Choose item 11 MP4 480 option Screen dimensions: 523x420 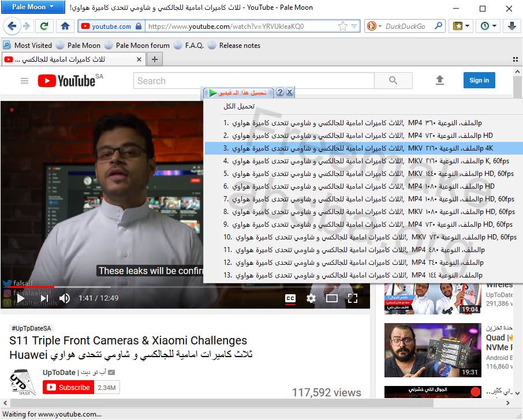click(x=364, y=250)
